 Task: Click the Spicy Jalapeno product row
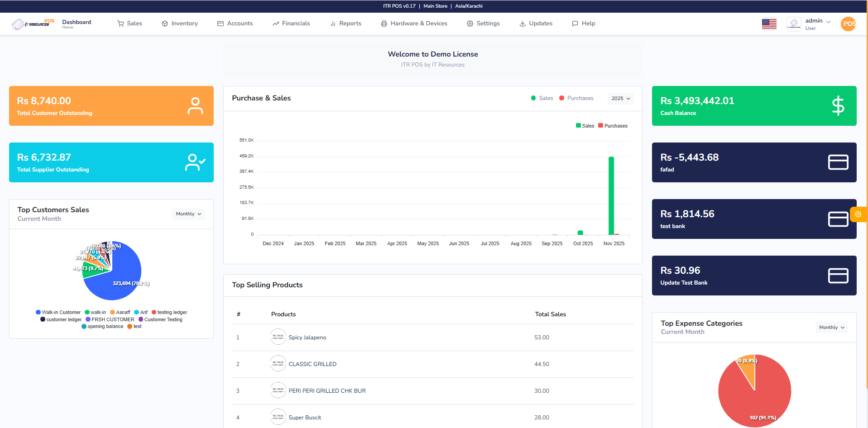click(307, 338)
